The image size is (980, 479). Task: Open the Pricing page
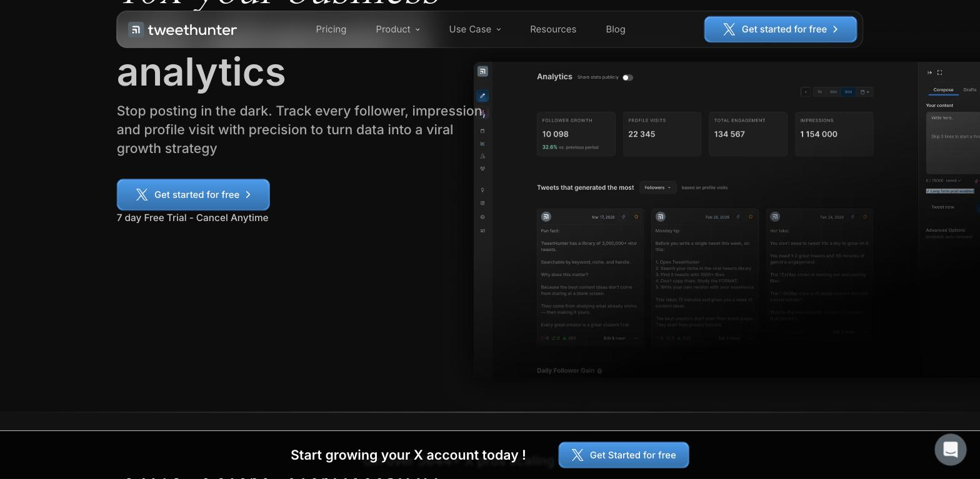[331, 29]
